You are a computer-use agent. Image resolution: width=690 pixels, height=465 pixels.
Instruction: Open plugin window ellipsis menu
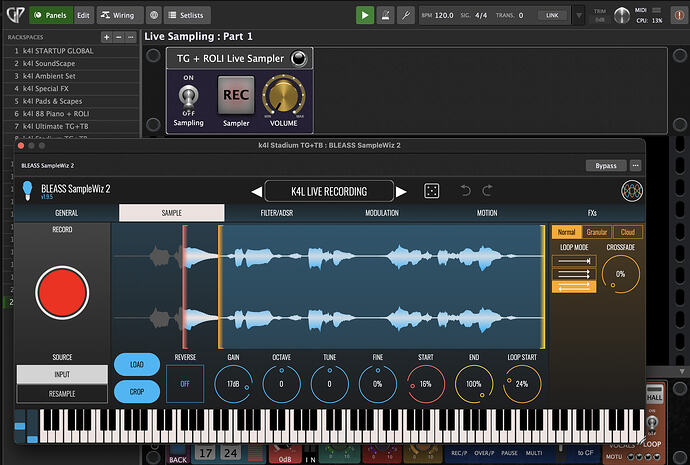[x=635, y=165]
